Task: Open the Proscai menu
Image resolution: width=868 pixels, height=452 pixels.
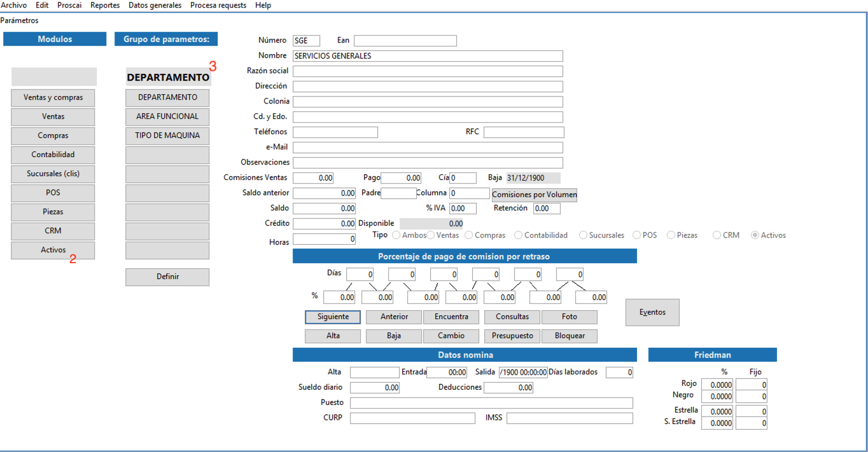Action: click(69, 5)
